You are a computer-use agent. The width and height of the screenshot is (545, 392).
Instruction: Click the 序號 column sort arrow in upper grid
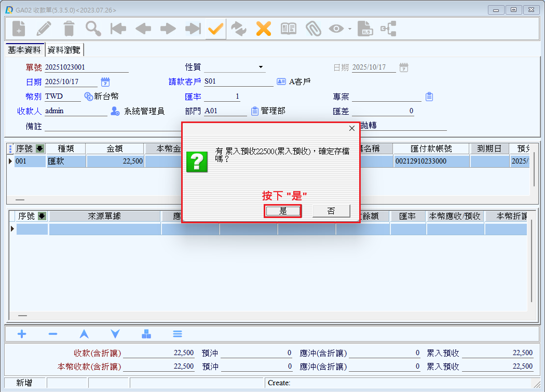pyautogui.click(x=40, y=149)
